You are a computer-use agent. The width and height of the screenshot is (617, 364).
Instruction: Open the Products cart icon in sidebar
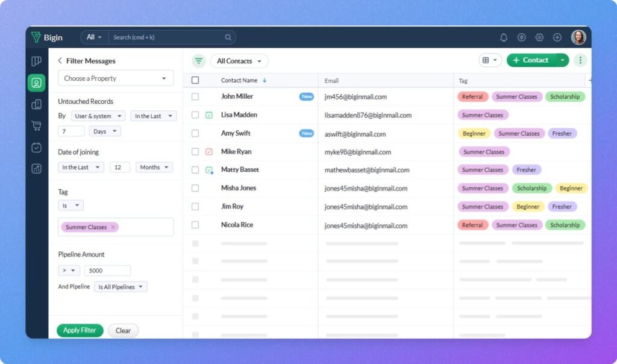click(x=36, y=126)
